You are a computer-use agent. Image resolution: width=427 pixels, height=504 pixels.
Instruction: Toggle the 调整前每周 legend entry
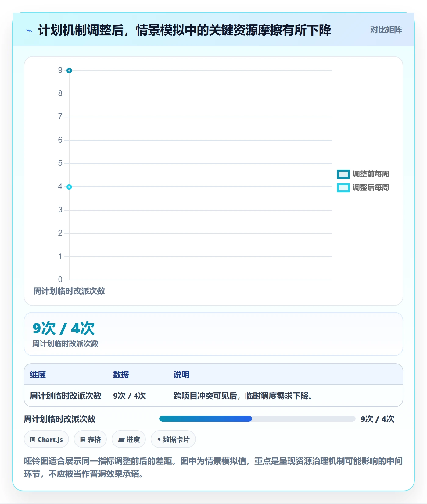[x=363, y=174]
